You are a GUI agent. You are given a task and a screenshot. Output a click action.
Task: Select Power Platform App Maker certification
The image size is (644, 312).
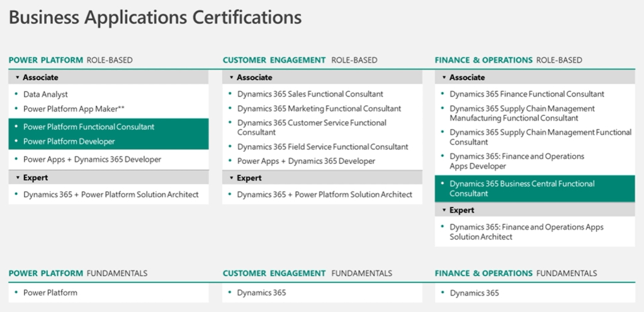click(74, 108)
